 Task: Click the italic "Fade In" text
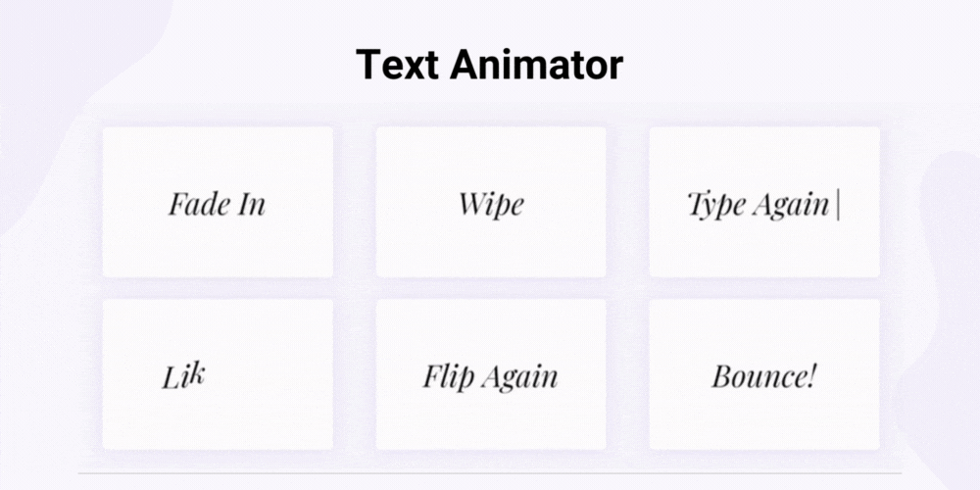[217, 204]
